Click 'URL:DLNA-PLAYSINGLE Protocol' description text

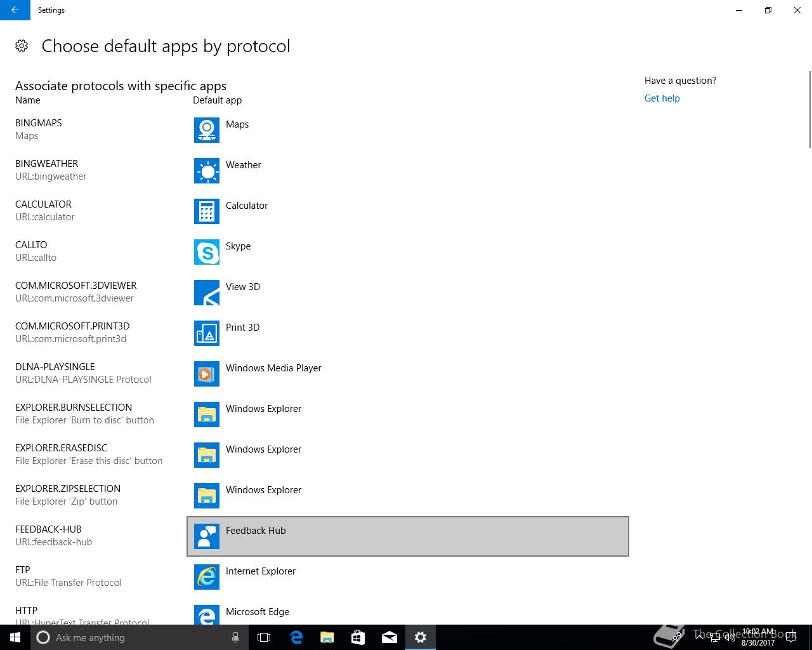(x=83, y=380)
